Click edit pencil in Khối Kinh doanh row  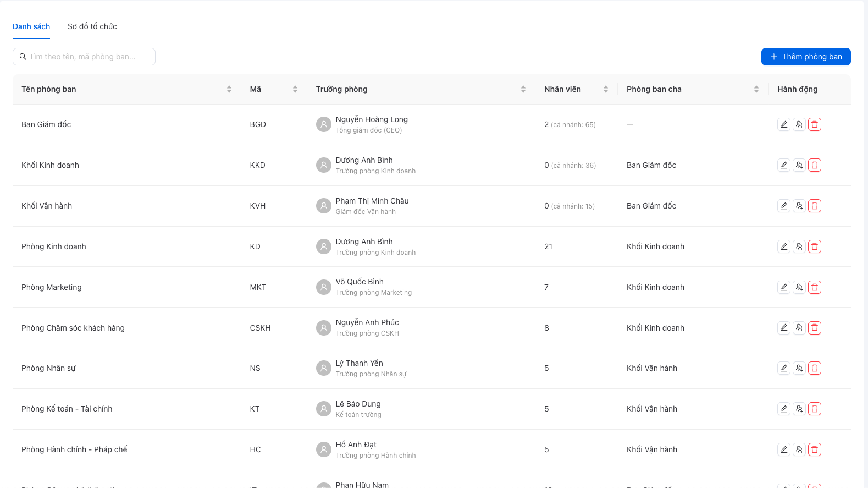pyautogui.click(x=784, y=165)
